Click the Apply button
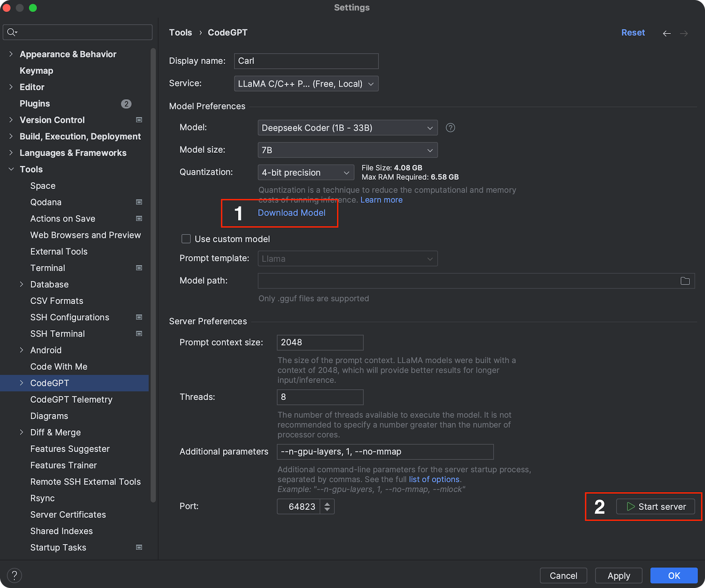The image size is (705, 588). click(618, 576)
